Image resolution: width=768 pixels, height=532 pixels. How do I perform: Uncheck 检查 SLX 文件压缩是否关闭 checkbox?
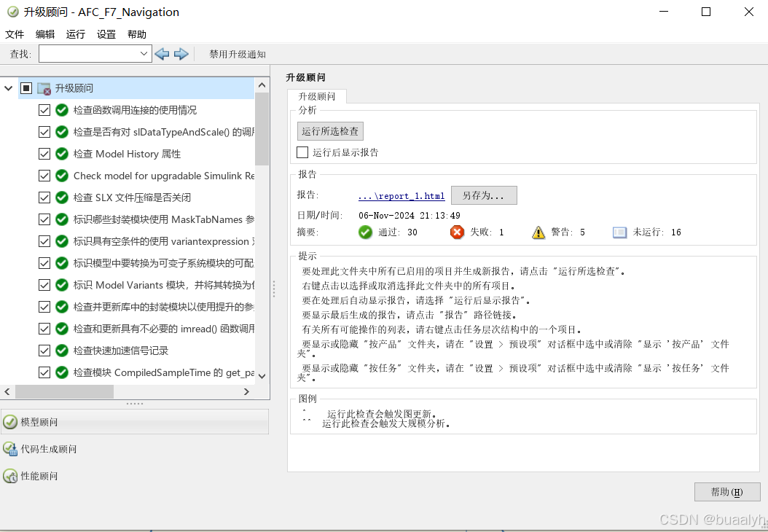[44, 197]
